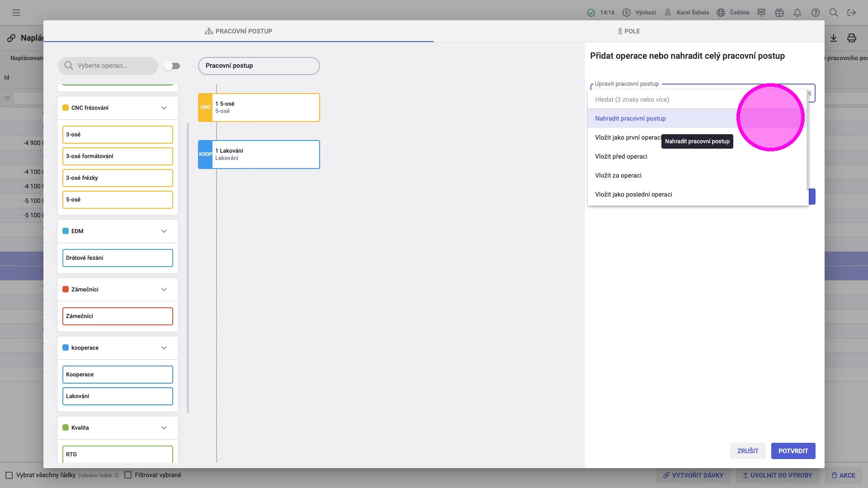Click the ZRUŠIT button

tap(748, 451)
